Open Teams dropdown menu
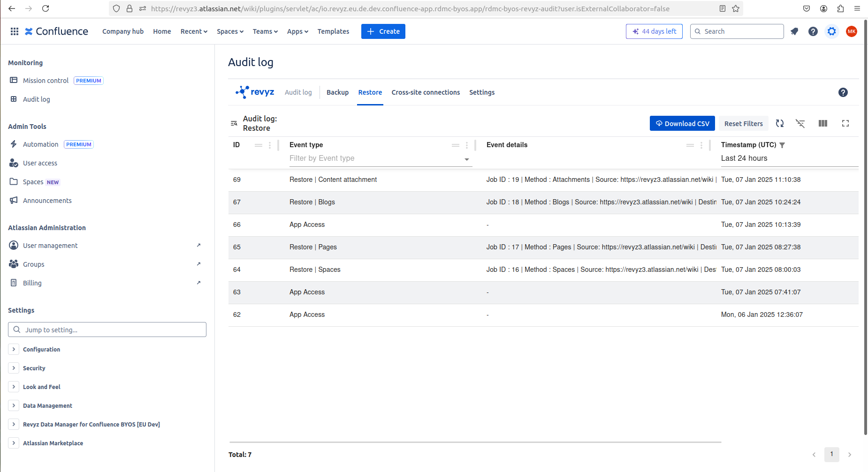This screenshot has height=472, width=868. click(265, 31)
